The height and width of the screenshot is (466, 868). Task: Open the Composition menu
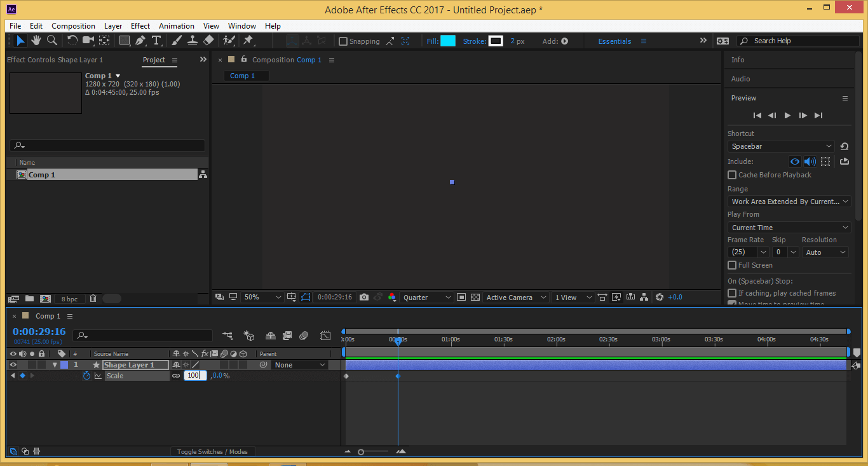coord(73,26)
